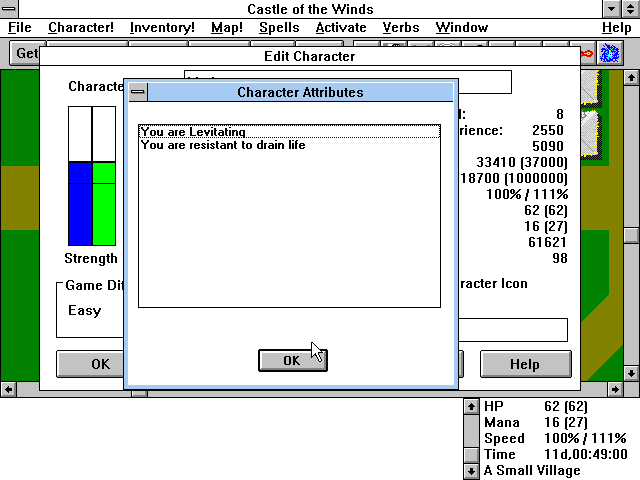The height and width of the screenshot is (480, 640).
Task: Click the status pane scrollbar thumb
Action: point(471,454)
